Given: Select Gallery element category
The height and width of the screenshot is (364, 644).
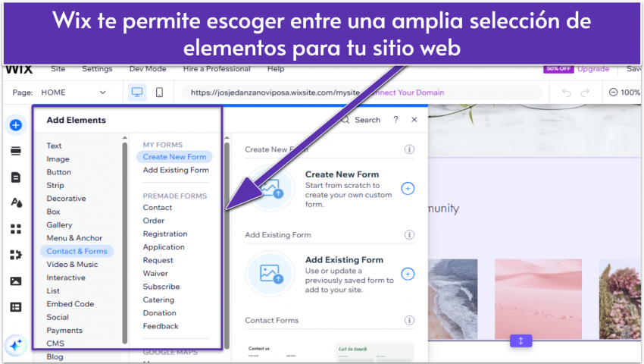Looking at the screenshot, I should click(59, 224).
